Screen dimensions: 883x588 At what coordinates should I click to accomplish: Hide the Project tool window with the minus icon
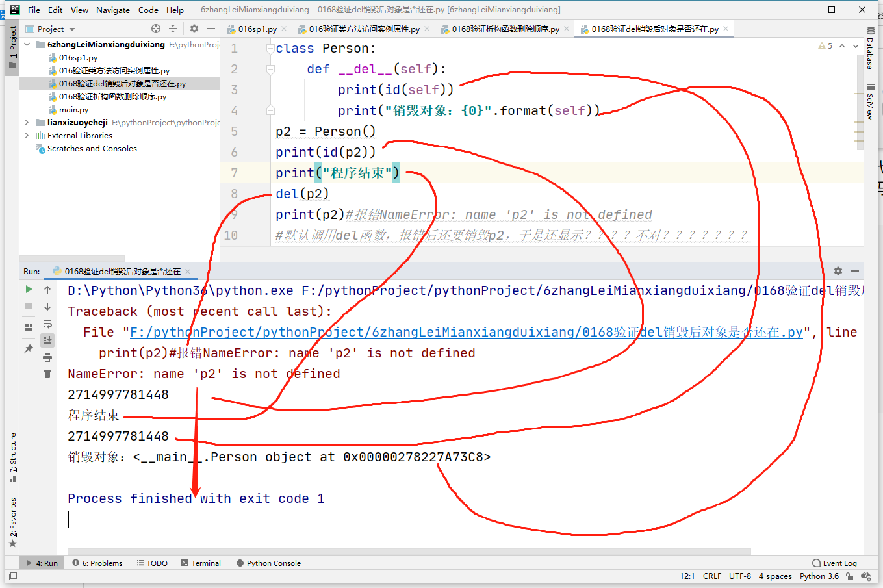tap(211, 29)
